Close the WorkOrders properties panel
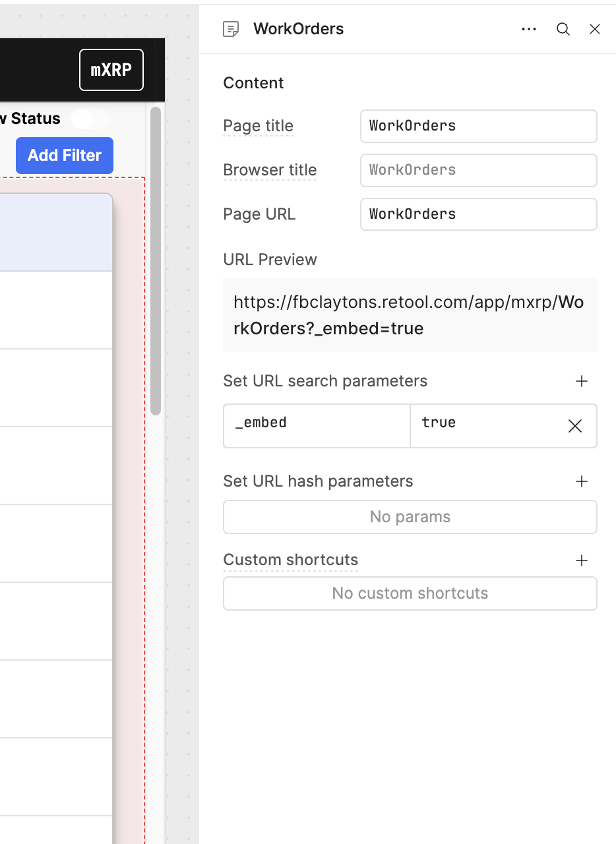The width and height of the screenshot is (616, 844). (x=595, y=29)
